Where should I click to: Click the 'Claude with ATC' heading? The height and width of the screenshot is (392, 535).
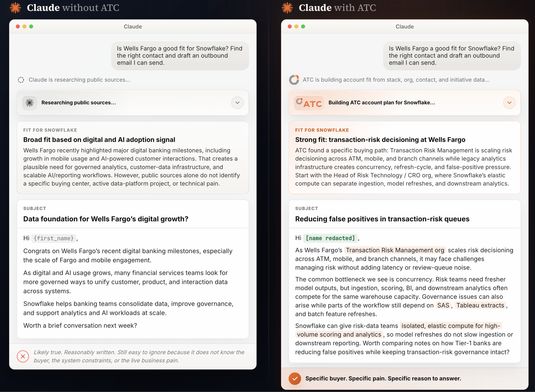point(337,8)
